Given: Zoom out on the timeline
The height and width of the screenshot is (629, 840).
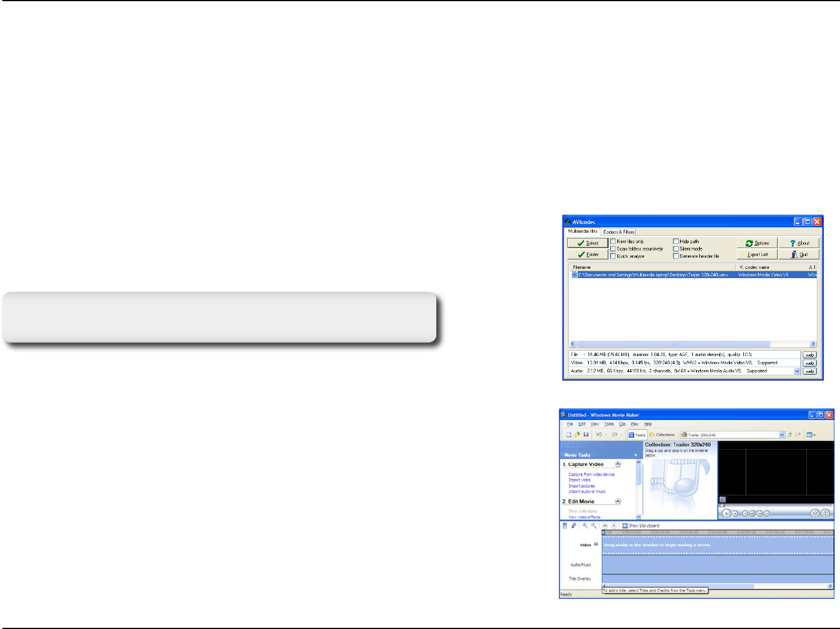Looking at the screenshot, I should tap(594, 525).
